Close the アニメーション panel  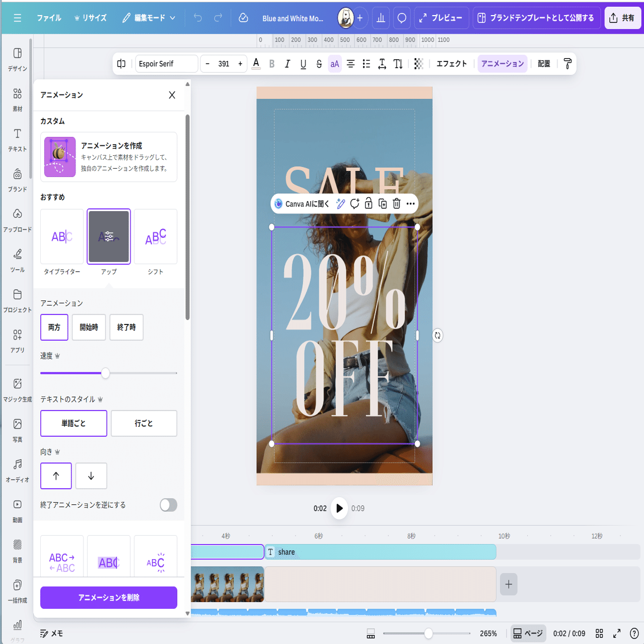click(172, 95)
